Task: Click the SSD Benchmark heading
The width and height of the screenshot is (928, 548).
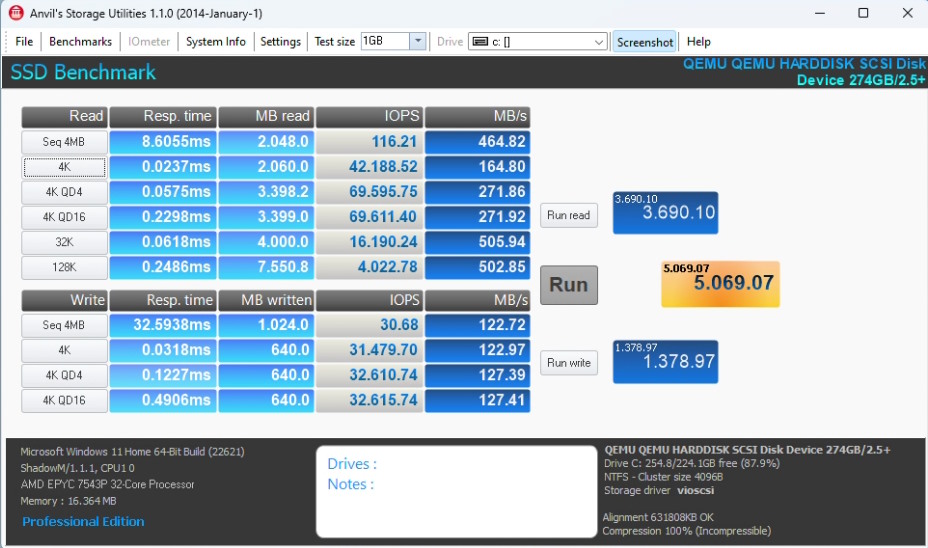Action: [x=83, y=72]
